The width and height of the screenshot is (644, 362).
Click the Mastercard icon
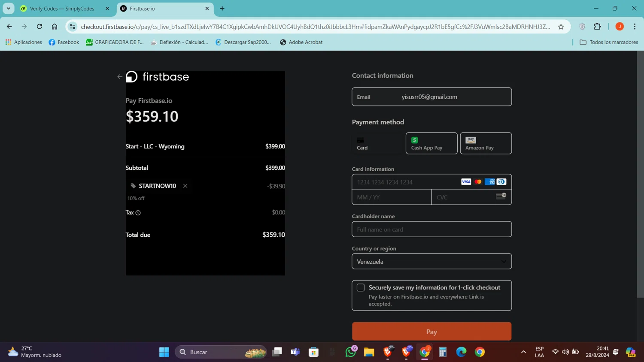coord(478,182)
